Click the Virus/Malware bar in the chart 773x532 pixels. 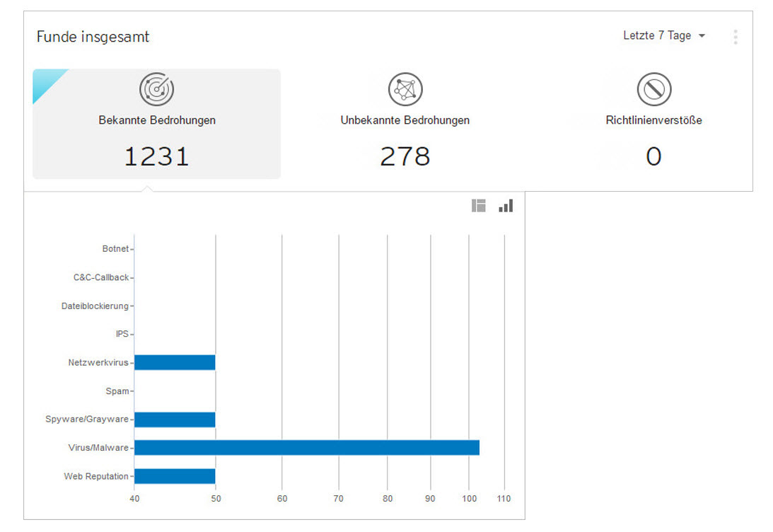(306, 448)
